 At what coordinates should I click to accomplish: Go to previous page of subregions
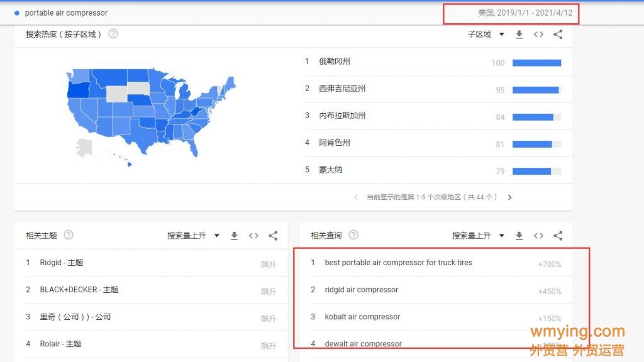pos(356,197)
